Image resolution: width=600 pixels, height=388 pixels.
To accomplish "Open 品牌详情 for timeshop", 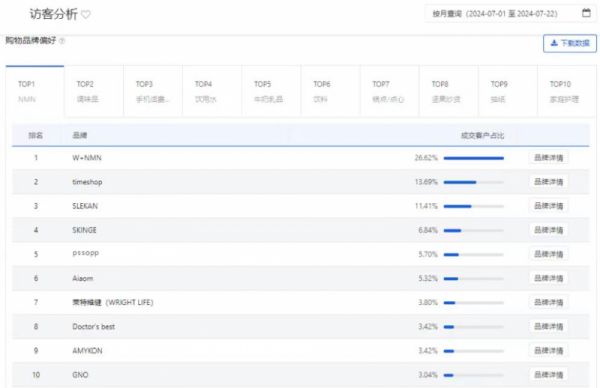I will click(x=548, y=182).
